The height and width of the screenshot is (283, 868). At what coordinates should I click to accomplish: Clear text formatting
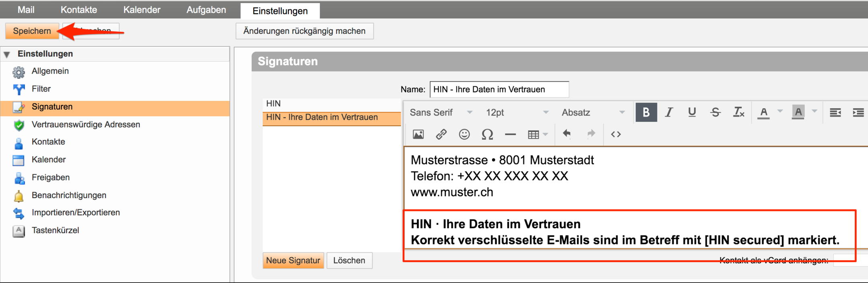click(x=739, y=112)
